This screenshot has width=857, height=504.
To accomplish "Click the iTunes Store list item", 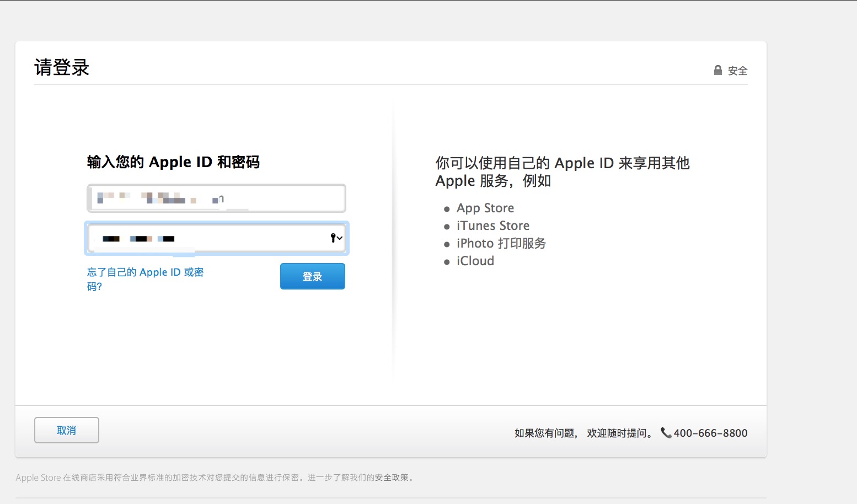I will coord(493,226).
